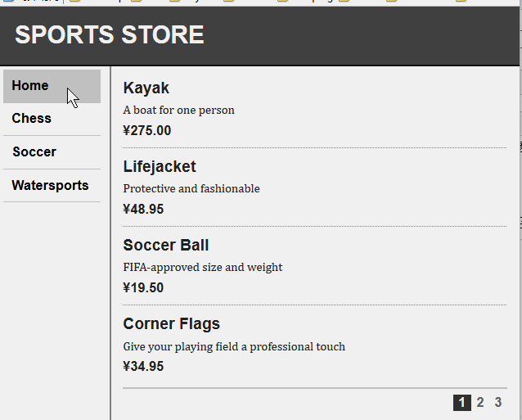Click the "Protective and fashionable" description text
This screenshot has height=420, width=522.
(x=191, y=189)
